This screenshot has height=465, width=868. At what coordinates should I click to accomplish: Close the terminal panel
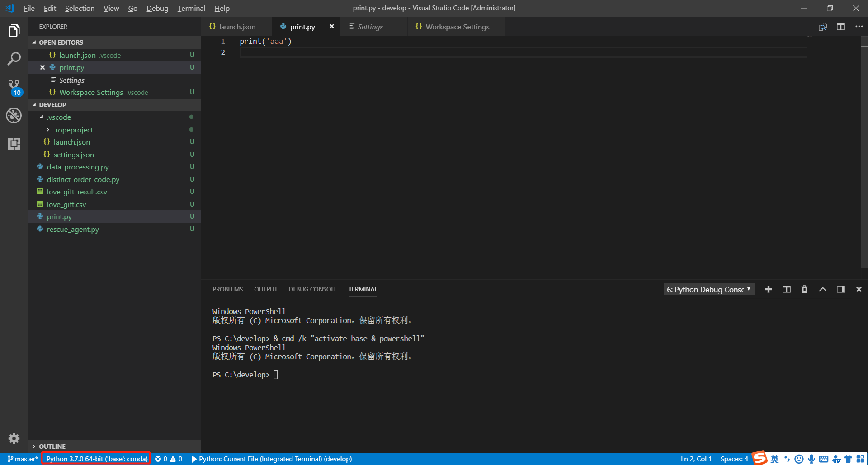pos(859,289)
